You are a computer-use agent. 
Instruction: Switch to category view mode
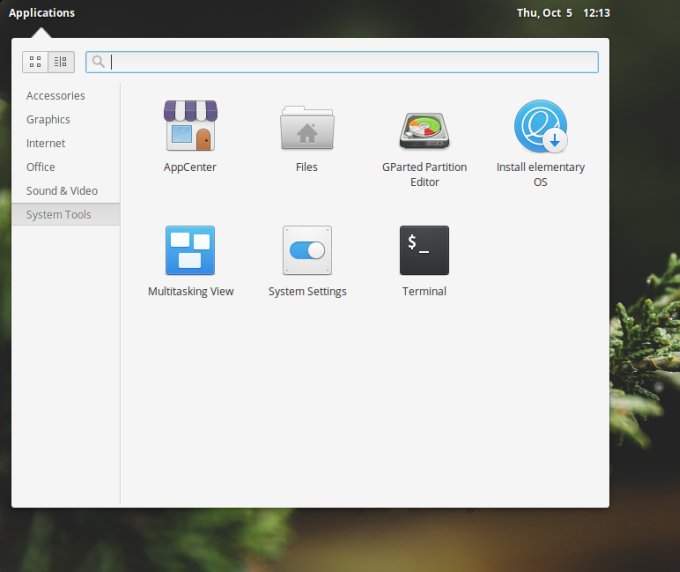61,62
